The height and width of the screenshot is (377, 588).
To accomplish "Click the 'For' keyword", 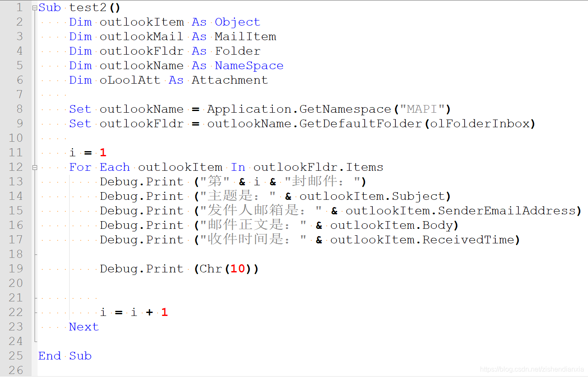I will click(80, 167).
